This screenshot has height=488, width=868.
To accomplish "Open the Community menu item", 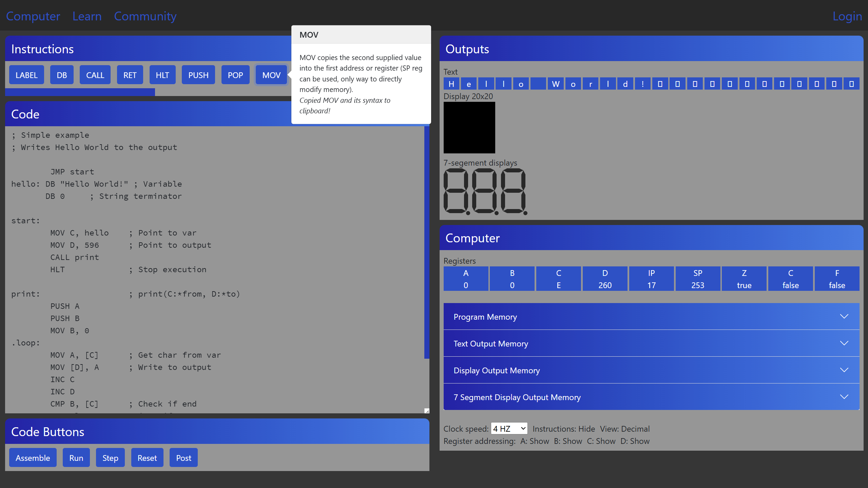I will (x=145, y=16).
